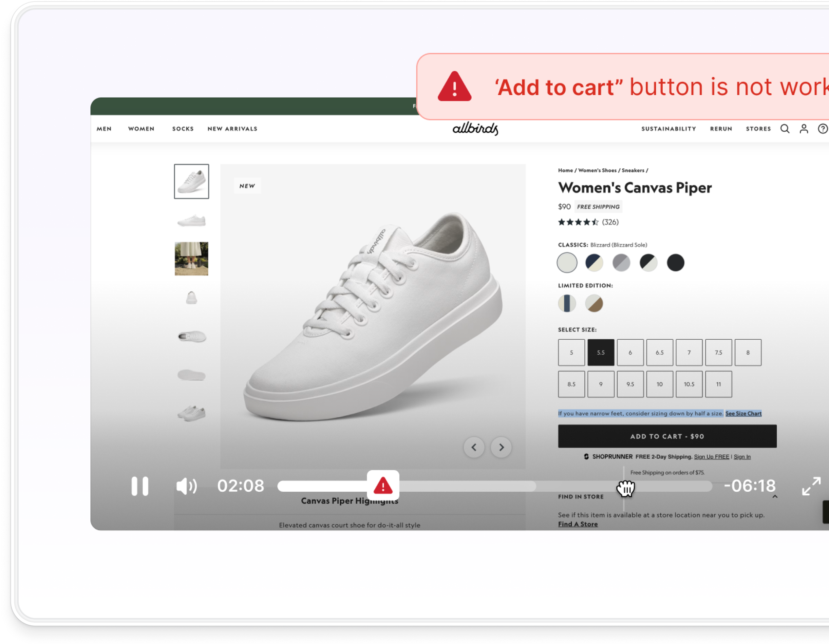This screenshot has height=644, width=829.
Task: Pause the session replay video
Action: (140, 486)
